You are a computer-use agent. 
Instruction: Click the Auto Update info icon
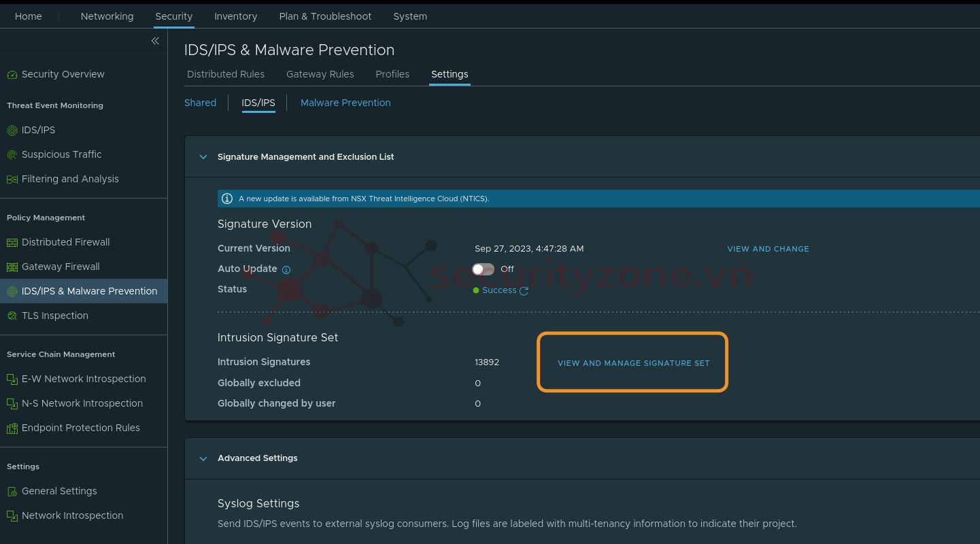click(286, 270)
